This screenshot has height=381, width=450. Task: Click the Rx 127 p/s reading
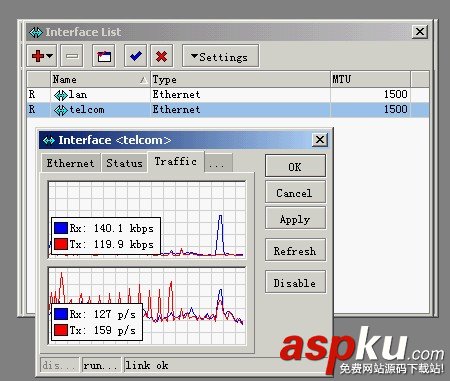[103, 314]
